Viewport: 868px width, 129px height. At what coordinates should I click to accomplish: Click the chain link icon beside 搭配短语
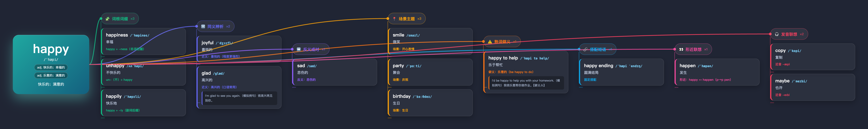click(x=585, y=49)
